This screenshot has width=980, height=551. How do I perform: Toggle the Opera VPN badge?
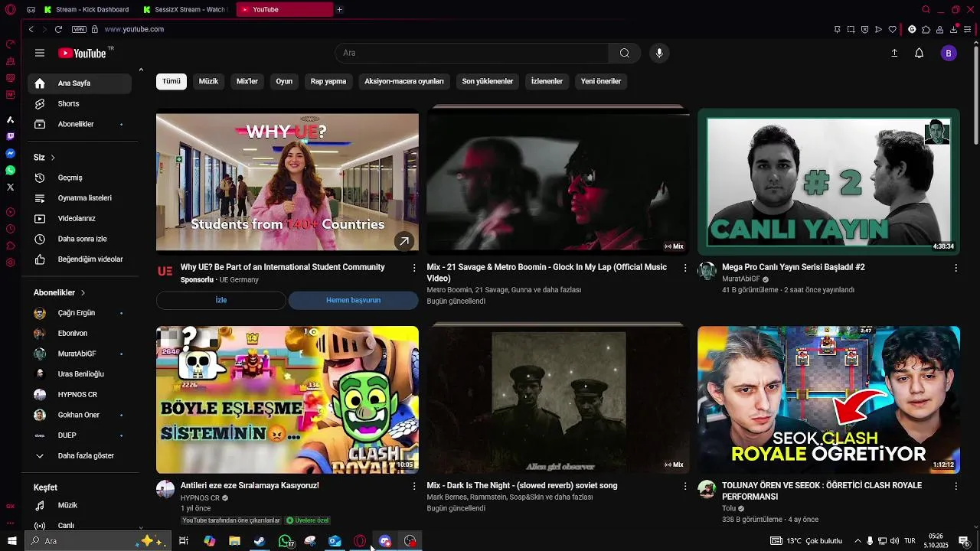[x=79, y=29]
